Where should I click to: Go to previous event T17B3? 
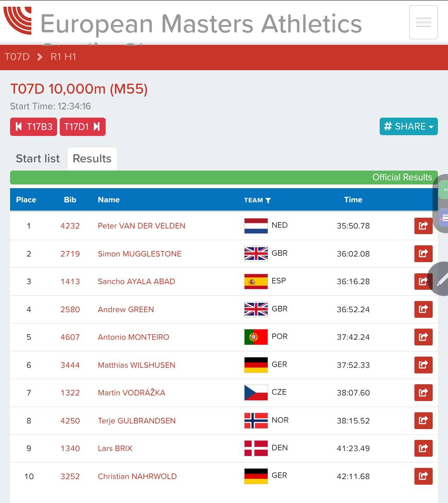point(34,127)
